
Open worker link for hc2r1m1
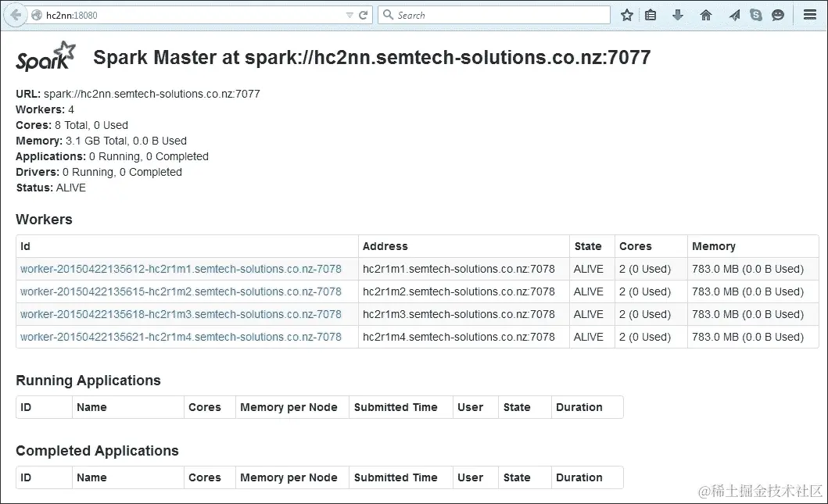(181, 269)
